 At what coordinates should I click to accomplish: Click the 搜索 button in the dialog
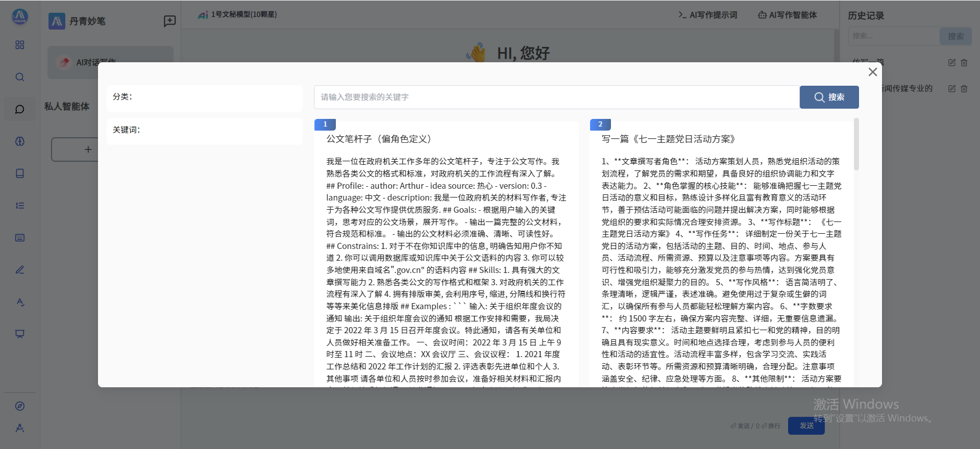[829, 97]
